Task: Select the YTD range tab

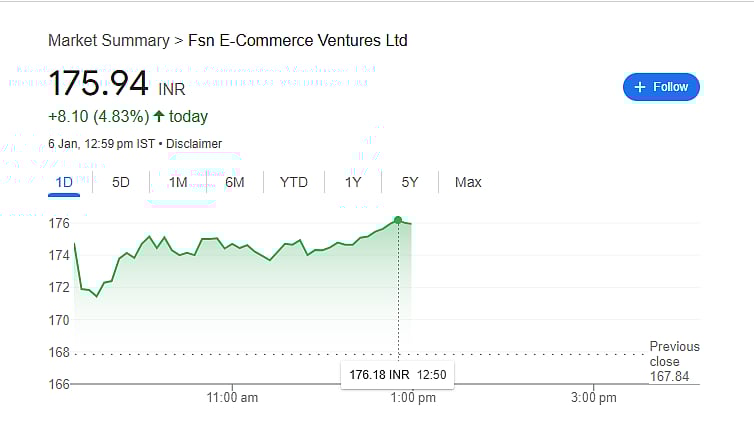Action: click(x=294, y=182)
